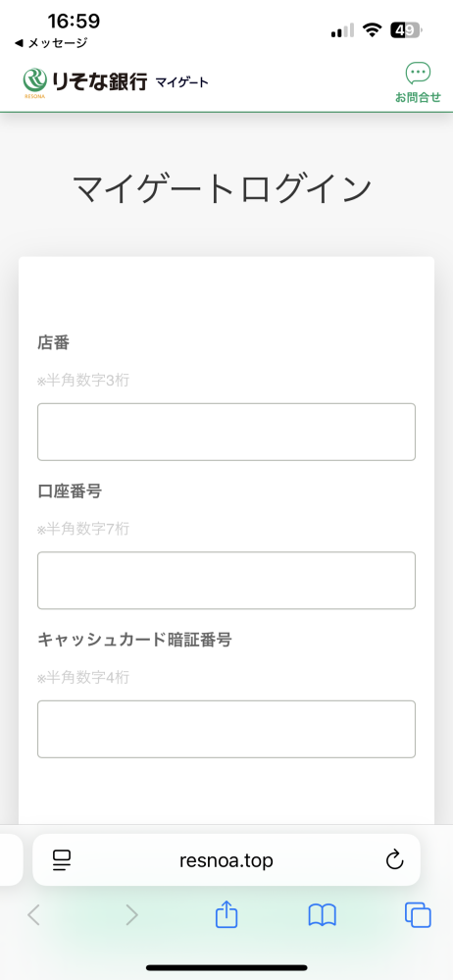Image resolution: width=453 pixels, height=980 pixels.
Task: Open the お問合せ chat icon
Action: 418,82
